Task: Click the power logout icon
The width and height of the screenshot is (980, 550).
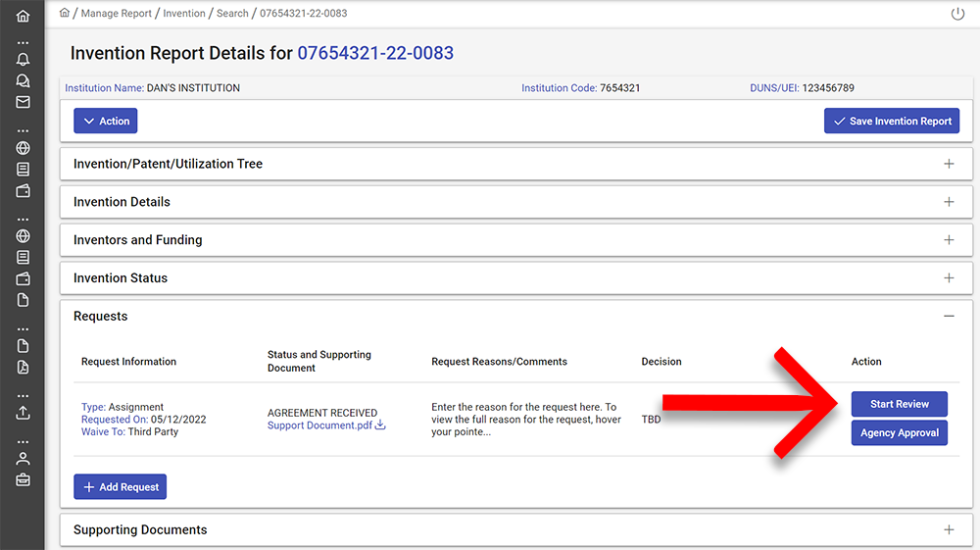Action: pos(957,14)
